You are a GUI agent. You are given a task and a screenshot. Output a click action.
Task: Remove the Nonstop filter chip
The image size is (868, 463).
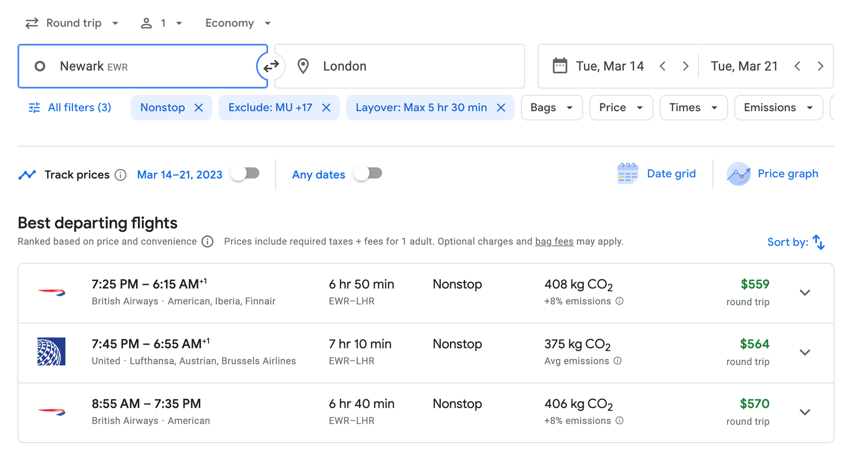[199, 108]
